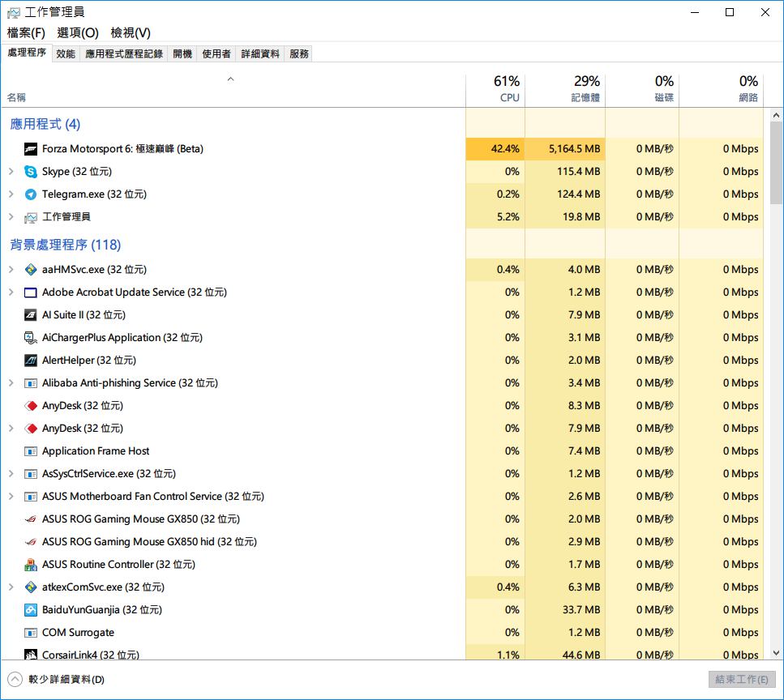Click the ASUS ROG Gaming Mouse GX850 hid icon
Image resolution: width=784 pixels, height=700 pixels.
tap(31, 542)
